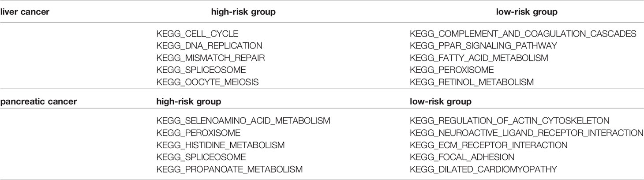The height and width of the screenshot is (180, 644).
Task: Click KEGG_RETINOL_METABOLISM text
Action: (x=472, y=82)
